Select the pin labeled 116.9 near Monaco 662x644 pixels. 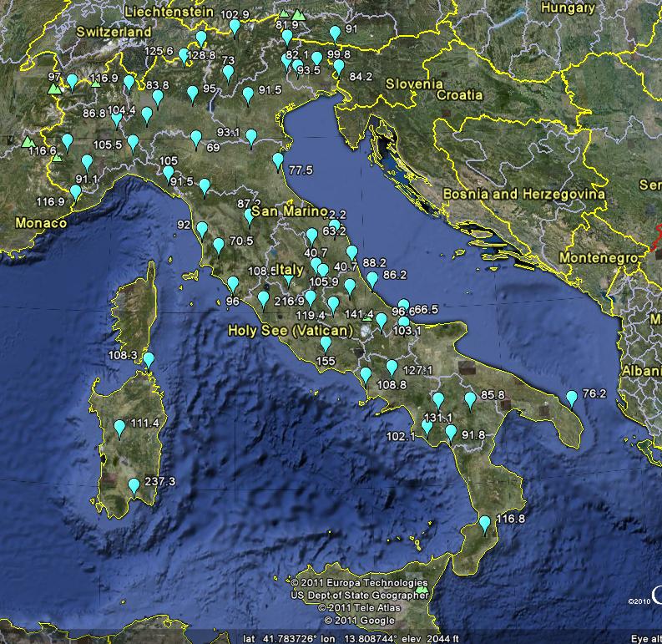click(x=76, y=192)
